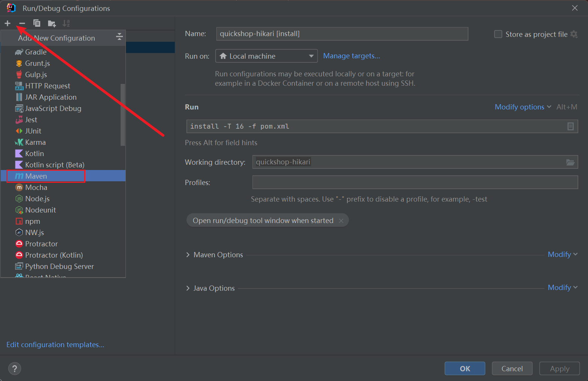Pick the plain Protractor configuration type
The width and height of the screenshot is (588, 381).
[x=63, y=244]
